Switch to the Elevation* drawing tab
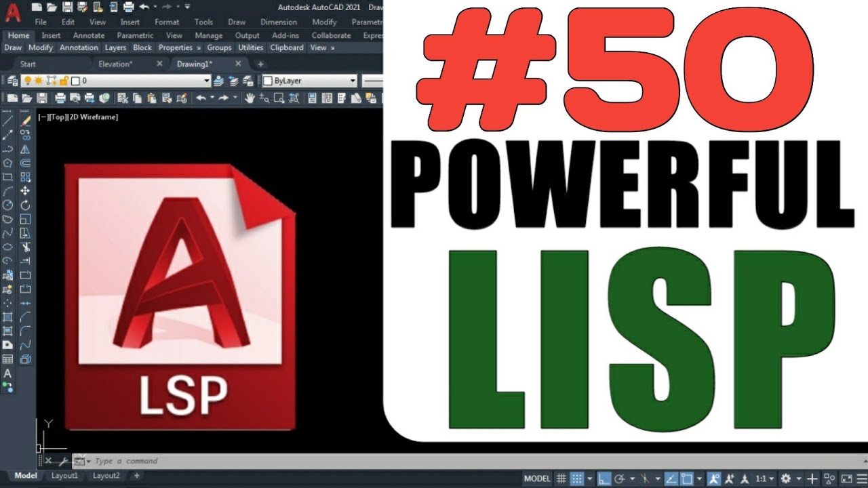The image size is (868, 488). coord(115,64)
